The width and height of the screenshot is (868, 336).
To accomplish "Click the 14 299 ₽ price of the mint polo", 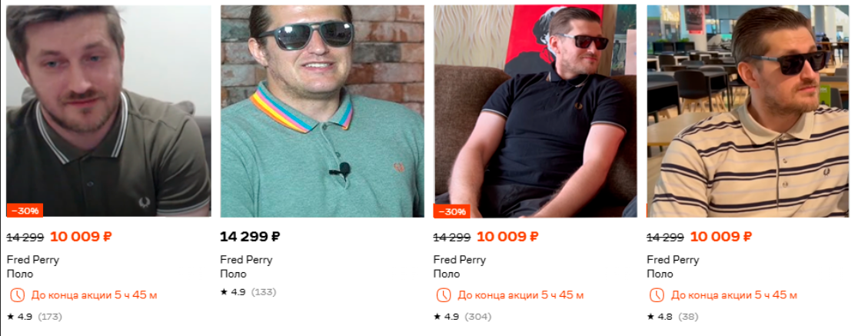I will tap(250, 237).
